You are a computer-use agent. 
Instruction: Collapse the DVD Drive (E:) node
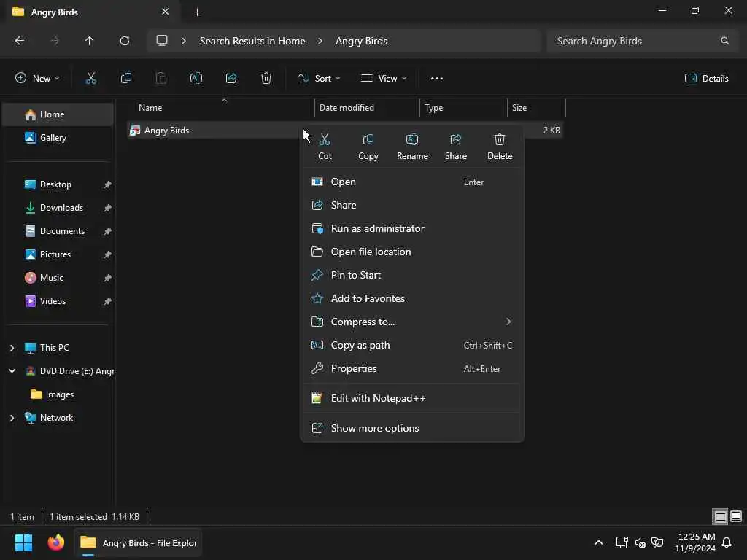pos(12,371)
